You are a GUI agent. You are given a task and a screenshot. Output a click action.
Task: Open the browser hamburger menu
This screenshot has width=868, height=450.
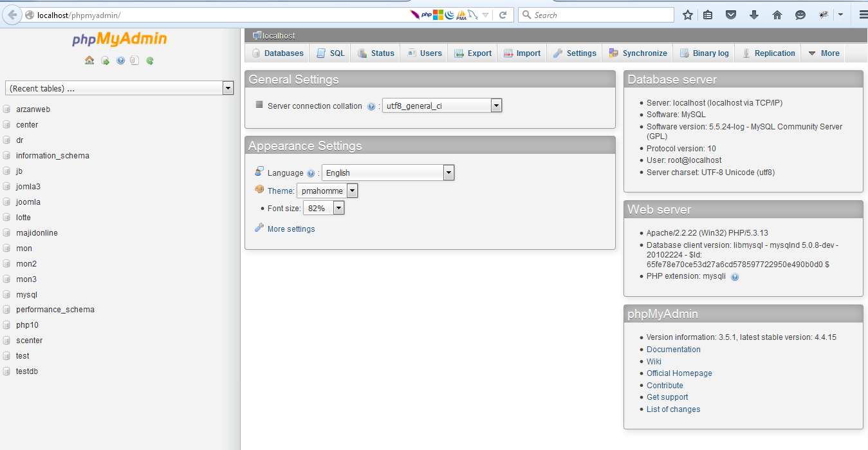863,15
